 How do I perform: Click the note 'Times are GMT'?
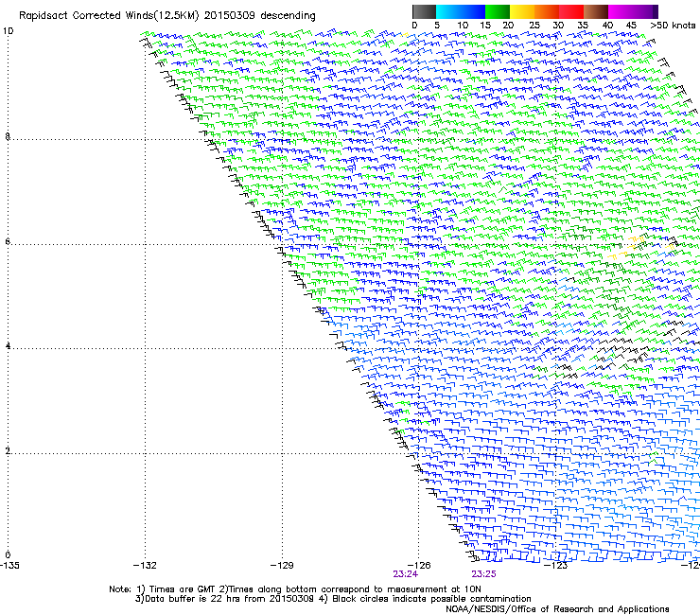coord(183,589)
